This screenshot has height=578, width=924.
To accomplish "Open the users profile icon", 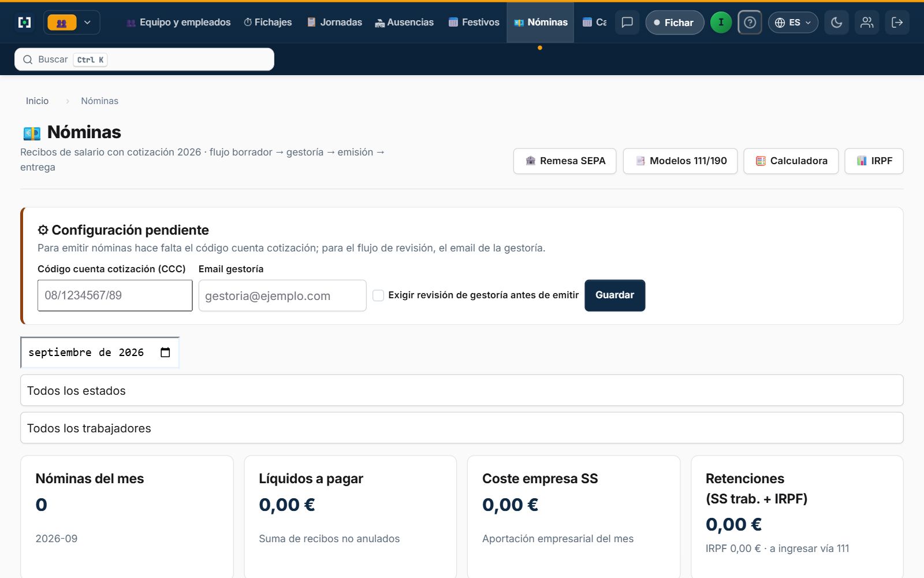I will 867,23.
